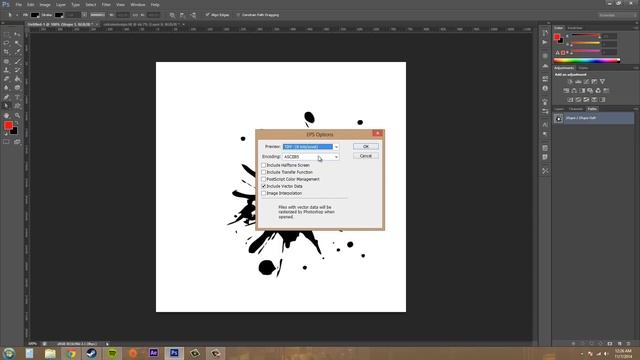Select the Eyedropper tool
Viewport: 640px width, 360px height.
17,52
